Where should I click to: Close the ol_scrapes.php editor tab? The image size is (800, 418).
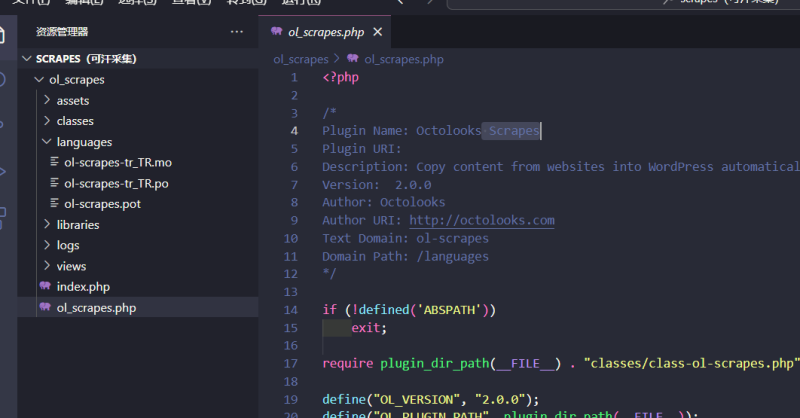point(378,32)
